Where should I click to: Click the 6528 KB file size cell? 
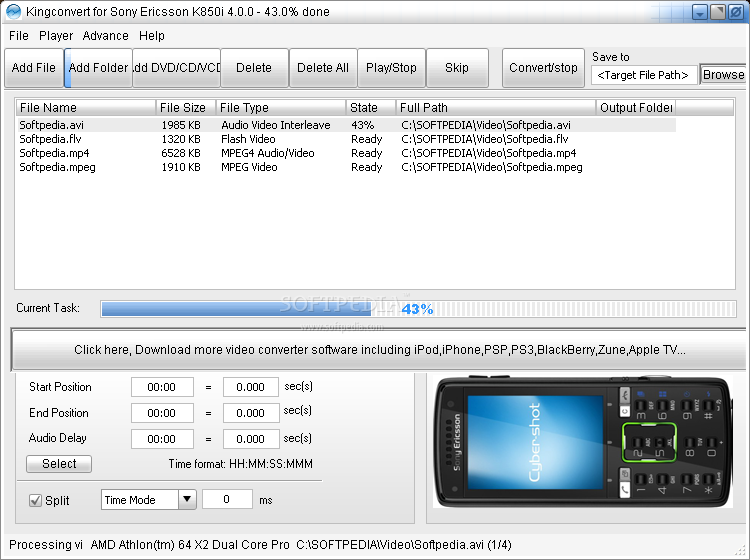(181, 153)
